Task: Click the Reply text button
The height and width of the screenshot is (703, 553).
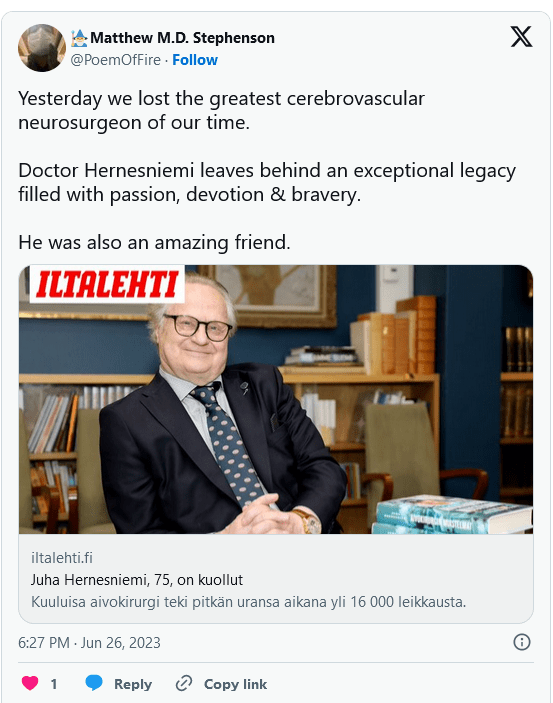Action: [133, 684]
